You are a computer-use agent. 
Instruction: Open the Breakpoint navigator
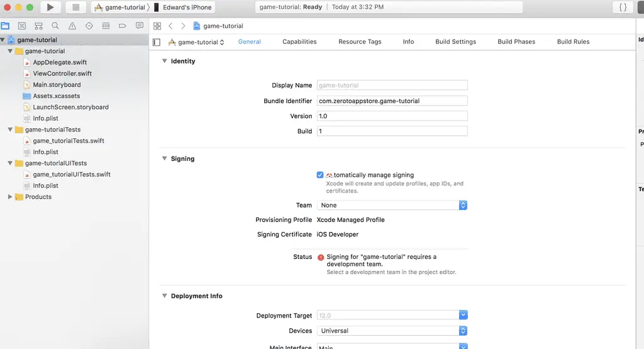(123, 26)
